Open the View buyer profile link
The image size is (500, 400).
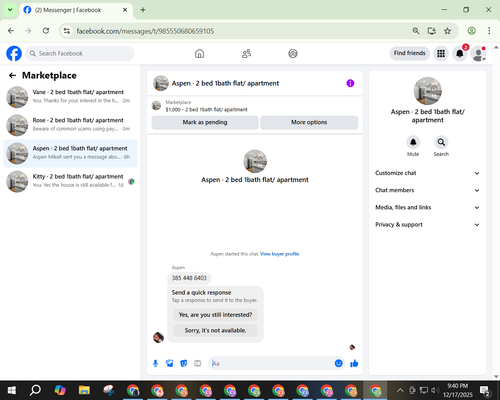280,254
